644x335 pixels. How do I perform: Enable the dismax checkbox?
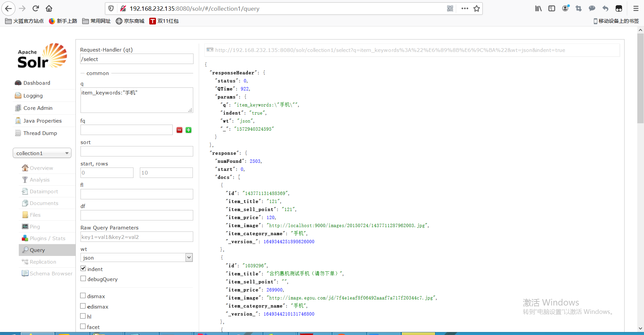pos(83,295)
